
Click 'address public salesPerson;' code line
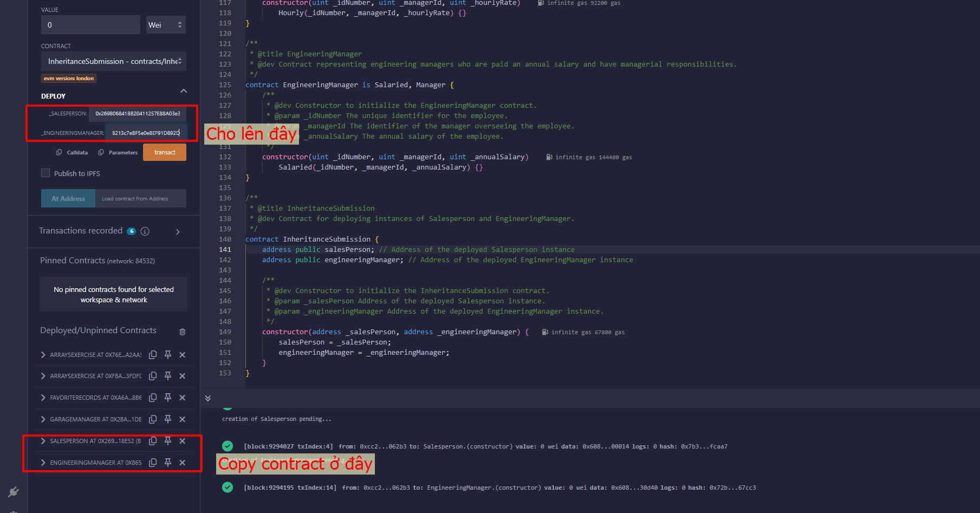click(318, 250)
